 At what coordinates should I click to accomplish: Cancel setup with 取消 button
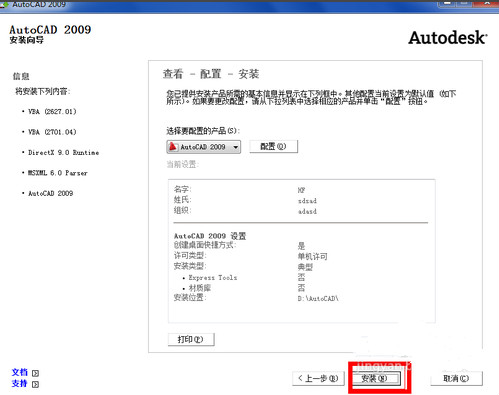(x=456, y=378)
